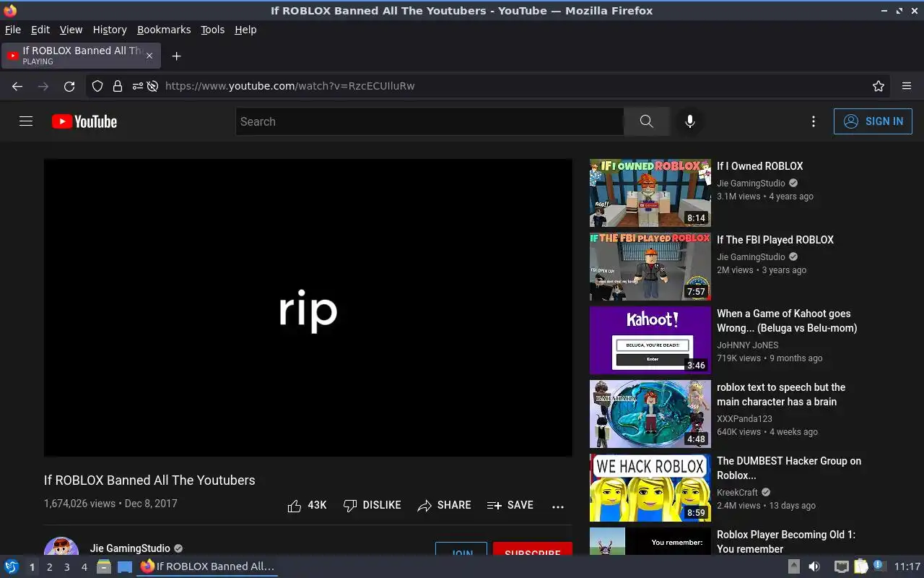Open the taskbar file manager icon
Screen dimensions: 924x578
(x=104, y=567)
